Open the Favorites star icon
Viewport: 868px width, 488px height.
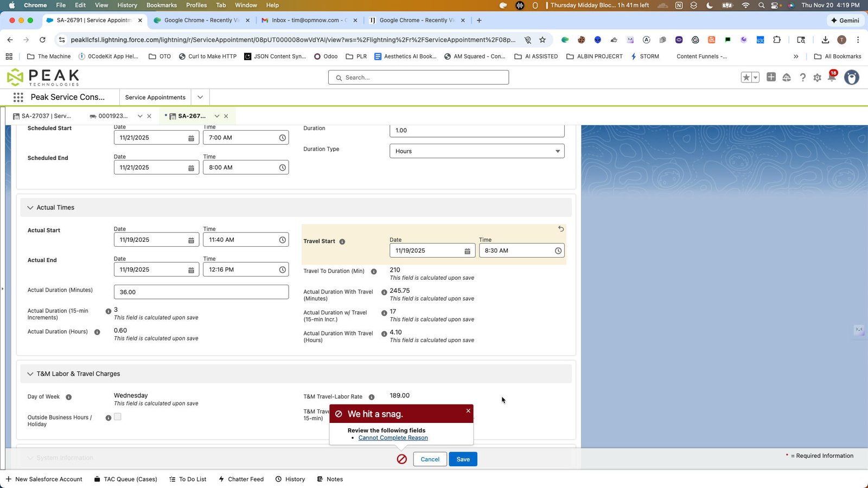pyautogui.click(x=746, y=78)
